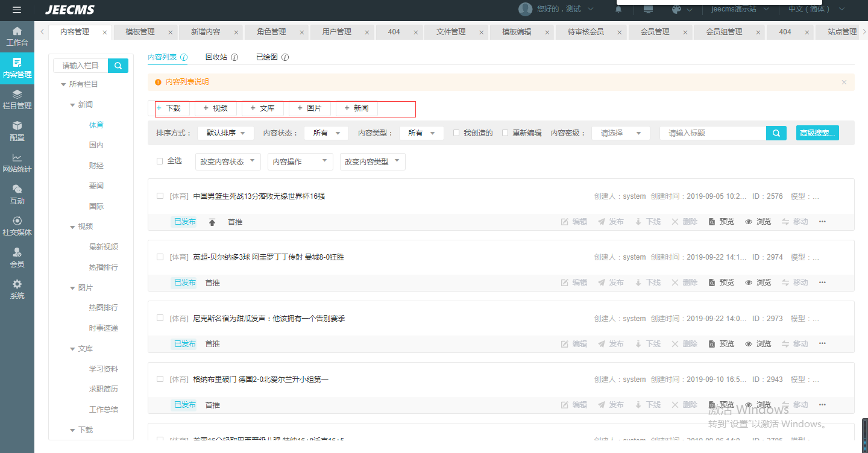The image size is (868, 453).
Task: Switch to the 用户管理 tab
Action: tap(336, 32)
